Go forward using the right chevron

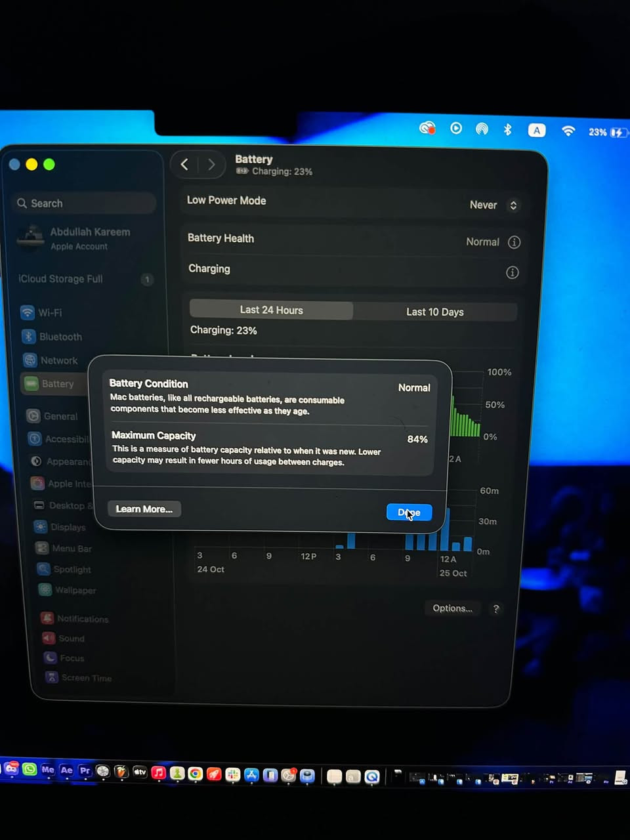click(211, 165)
